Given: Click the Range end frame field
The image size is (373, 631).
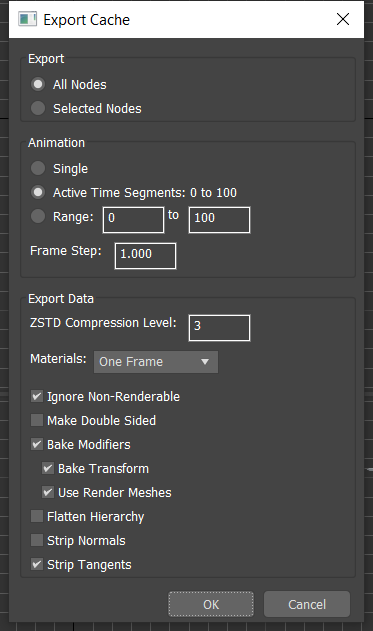Looking at the screenshot, I should click(x=219, y=220).
